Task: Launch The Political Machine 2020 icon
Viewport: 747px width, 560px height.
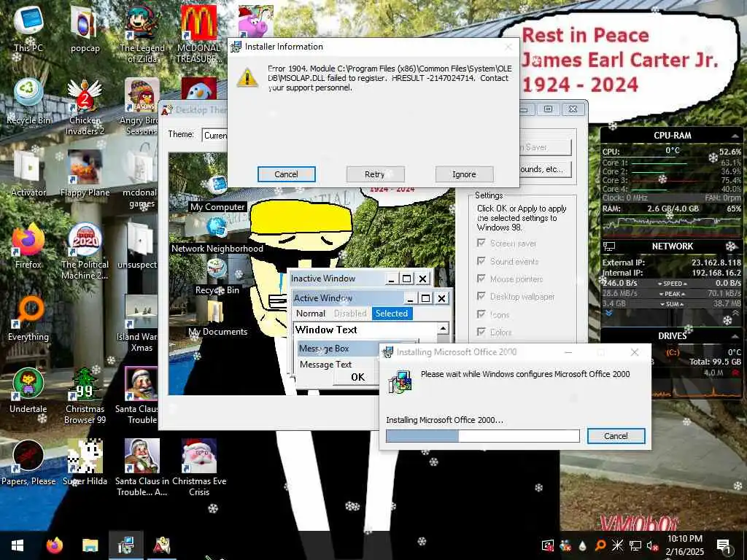Action: [85, 250]
